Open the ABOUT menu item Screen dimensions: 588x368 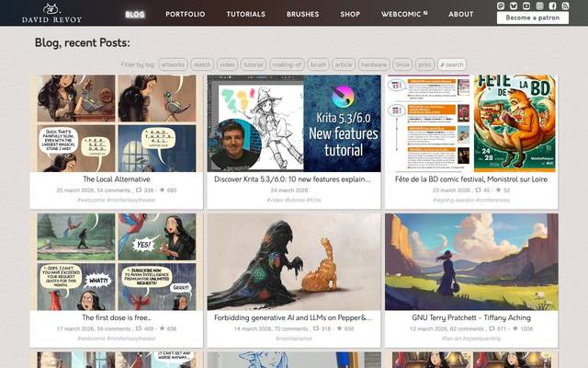coord(460,15)
